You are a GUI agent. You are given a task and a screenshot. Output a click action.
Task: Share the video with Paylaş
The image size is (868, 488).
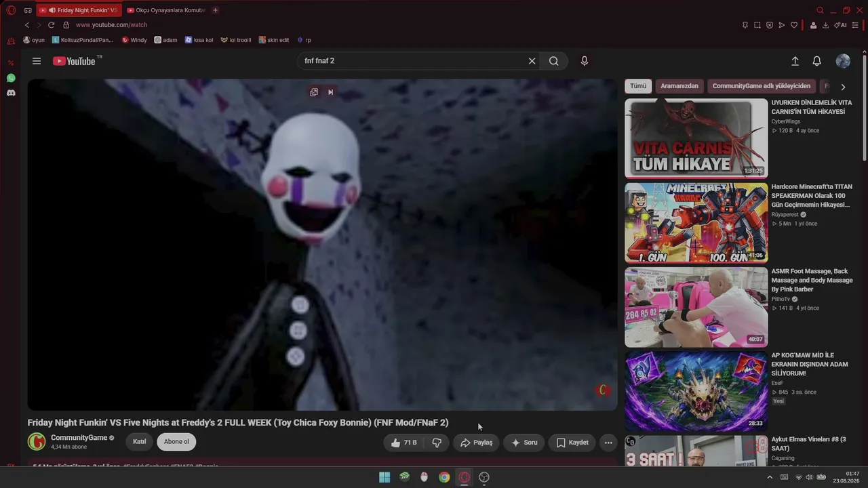(x=476, y=443)
